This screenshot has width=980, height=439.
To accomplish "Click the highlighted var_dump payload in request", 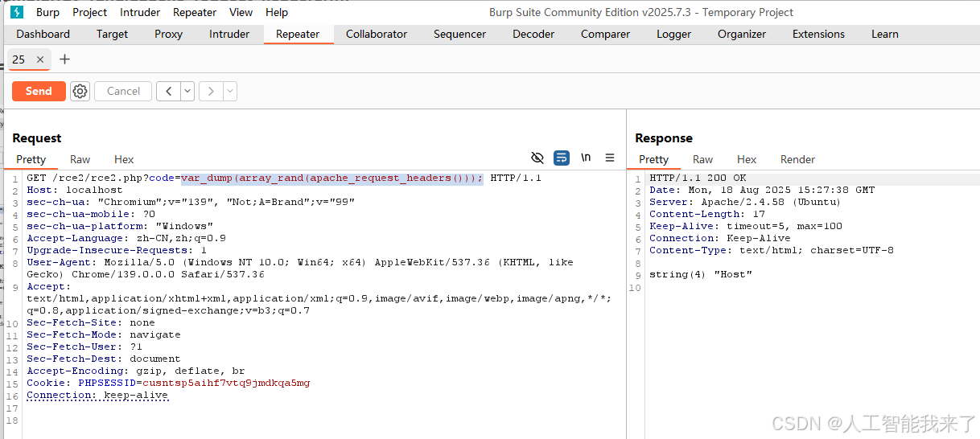I will [x=332, y=178].
